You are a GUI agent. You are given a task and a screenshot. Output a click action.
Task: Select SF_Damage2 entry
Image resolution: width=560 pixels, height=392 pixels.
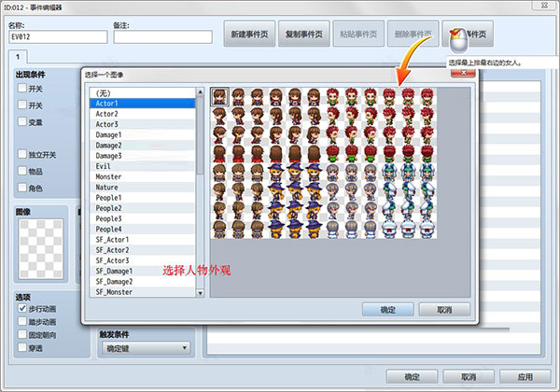(x=143, y=282)
